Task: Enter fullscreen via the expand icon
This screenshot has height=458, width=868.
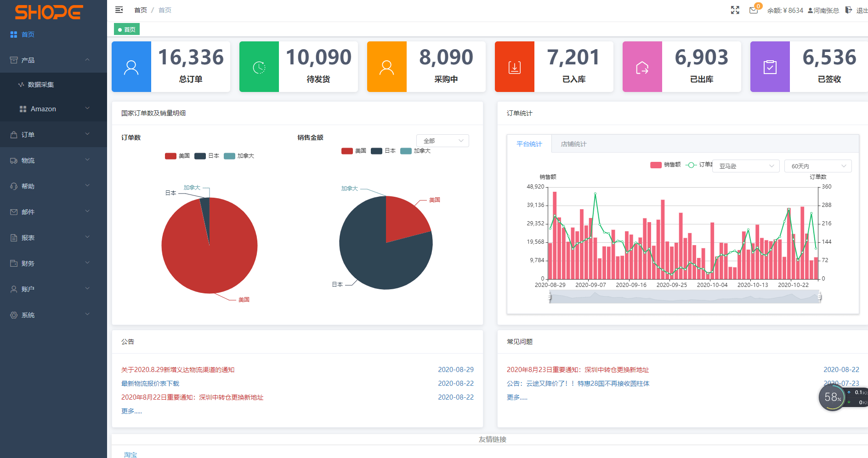Action: (x=735, y=9)
